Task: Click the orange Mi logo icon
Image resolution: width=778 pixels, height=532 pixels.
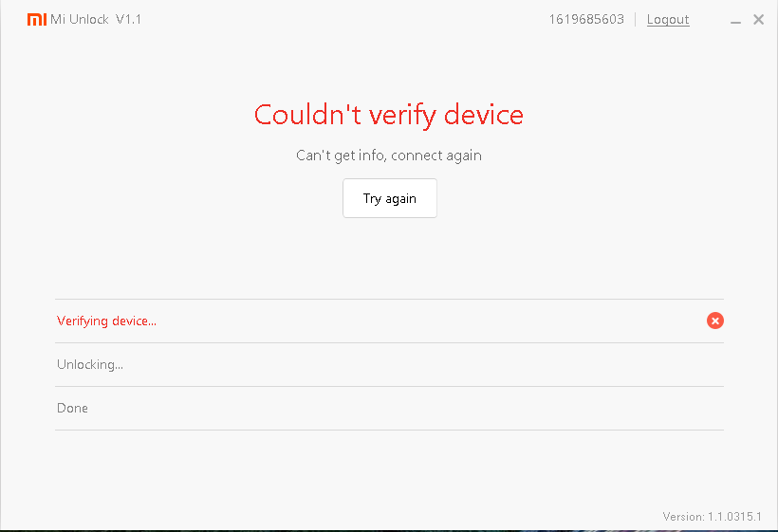Action: click(36, 20)
